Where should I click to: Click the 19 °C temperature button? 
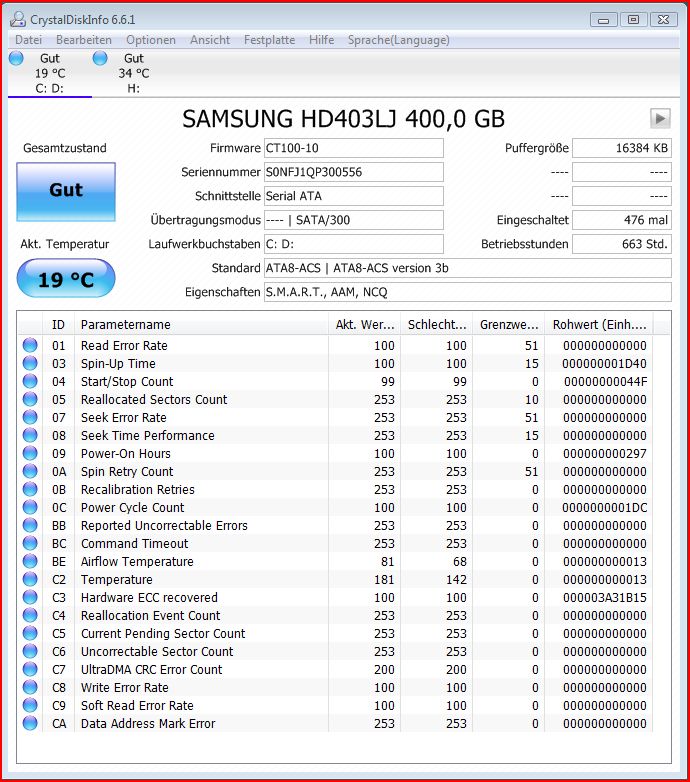pyautogui.click(x=66, y=278)
